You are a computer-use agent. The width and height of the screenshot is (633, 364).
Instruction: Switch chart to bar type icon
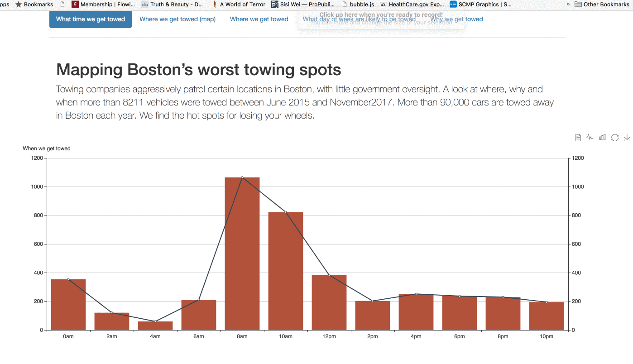[602, 138]
